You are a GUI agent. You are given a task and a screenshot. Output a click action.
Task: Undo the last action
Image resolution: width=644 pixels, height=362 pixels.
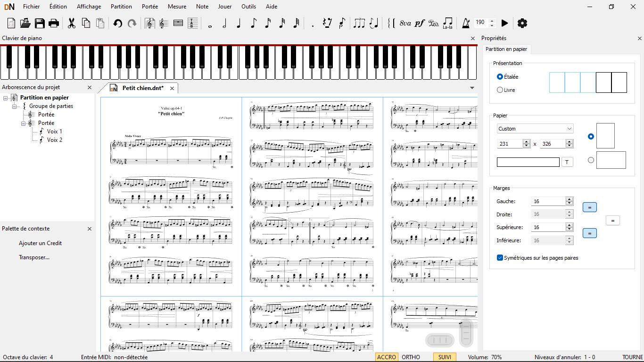click(118, 23)
